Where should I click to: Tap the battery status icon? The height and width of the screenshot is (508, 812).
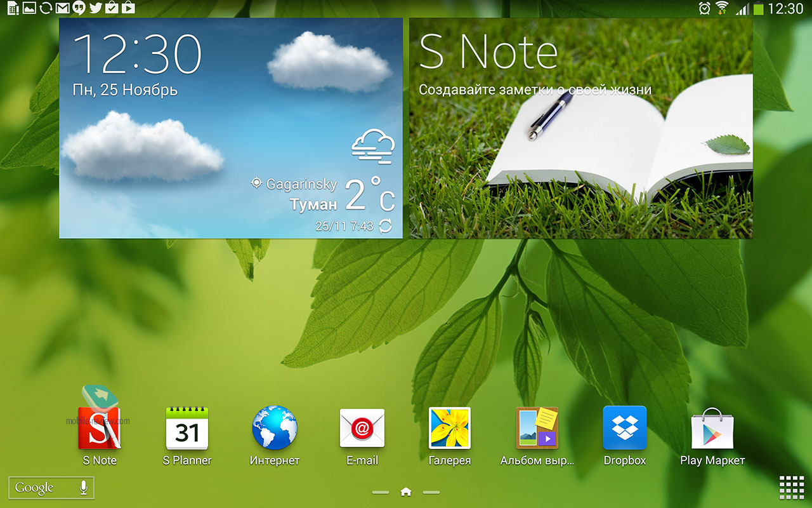coord(758,9)
